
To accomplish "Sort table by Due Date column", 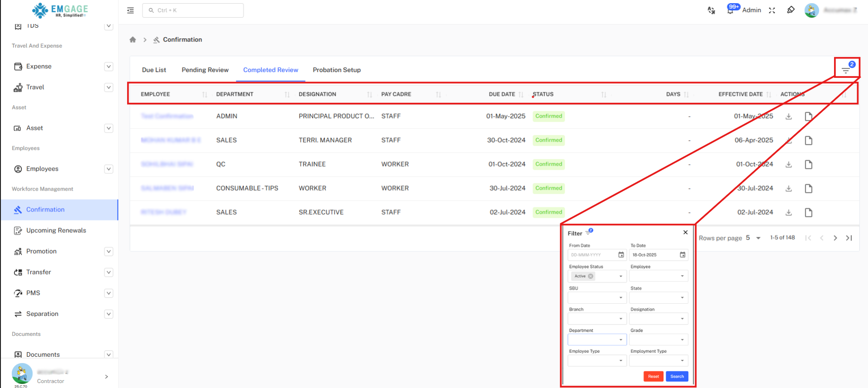I will (521, 94).
